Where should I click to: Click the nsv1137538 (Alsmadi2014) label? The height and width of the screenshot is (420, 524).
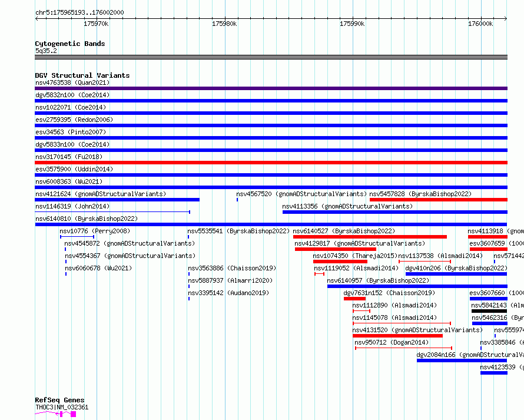(440, 256)
